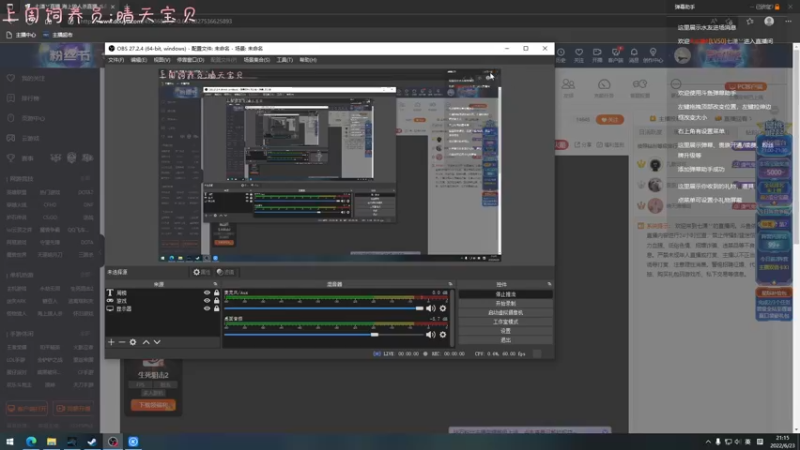Screen dimensions: 800x450
Task: Click the taskbar clock showing 21:15
Action: 782,442
